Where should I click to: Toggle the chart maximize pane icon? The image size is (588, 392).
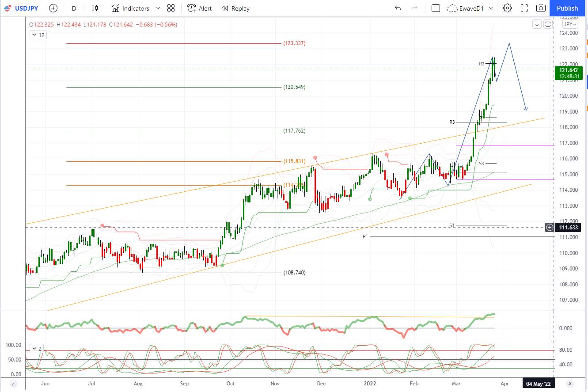[x=548, y=24]
